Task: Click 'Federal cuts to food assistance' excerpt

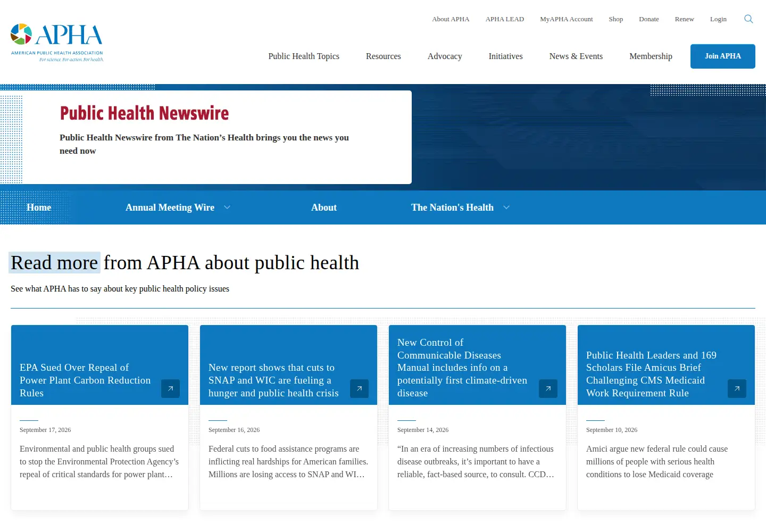Action: click(x=288, y=462)
